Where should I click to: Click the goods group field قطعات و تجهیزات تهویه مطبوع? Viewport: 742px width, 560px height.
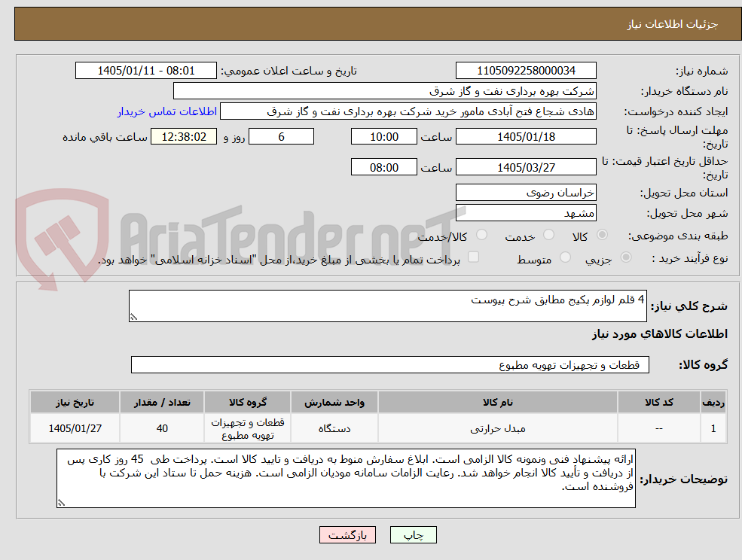pos(390,364)
